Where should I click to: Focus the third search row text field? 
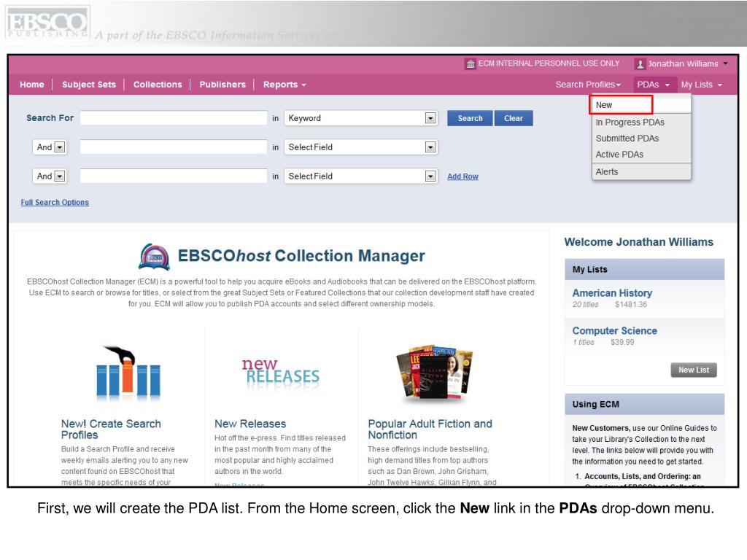174,176
